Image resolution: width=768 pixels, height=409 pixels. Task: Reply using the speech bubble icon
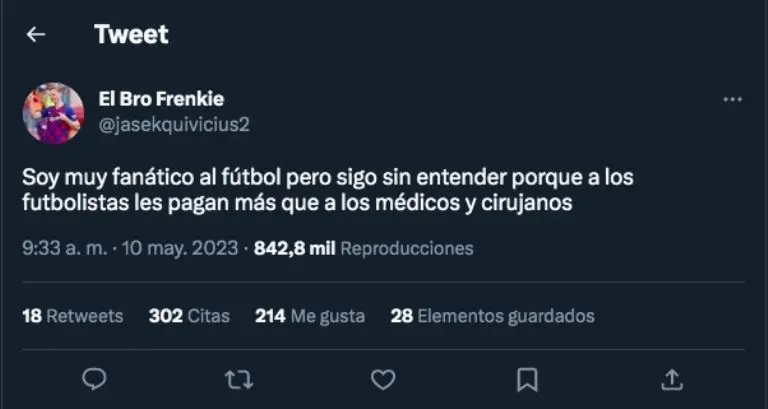[94, 380]
